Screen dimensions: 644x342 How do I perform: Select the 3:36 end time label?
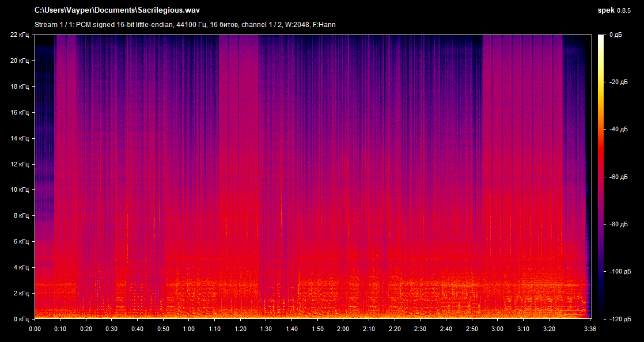pos(590,329)
